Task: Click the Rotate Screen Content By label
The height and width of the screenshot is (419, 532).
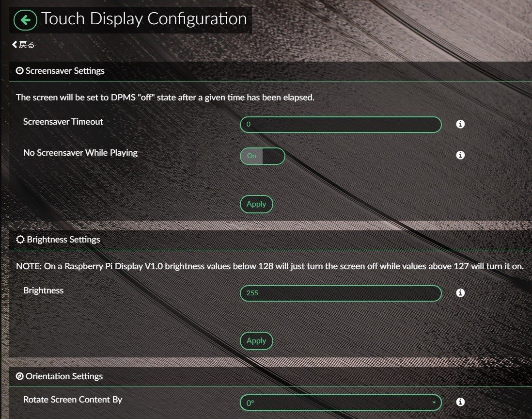Action: [x=73, y=399]
